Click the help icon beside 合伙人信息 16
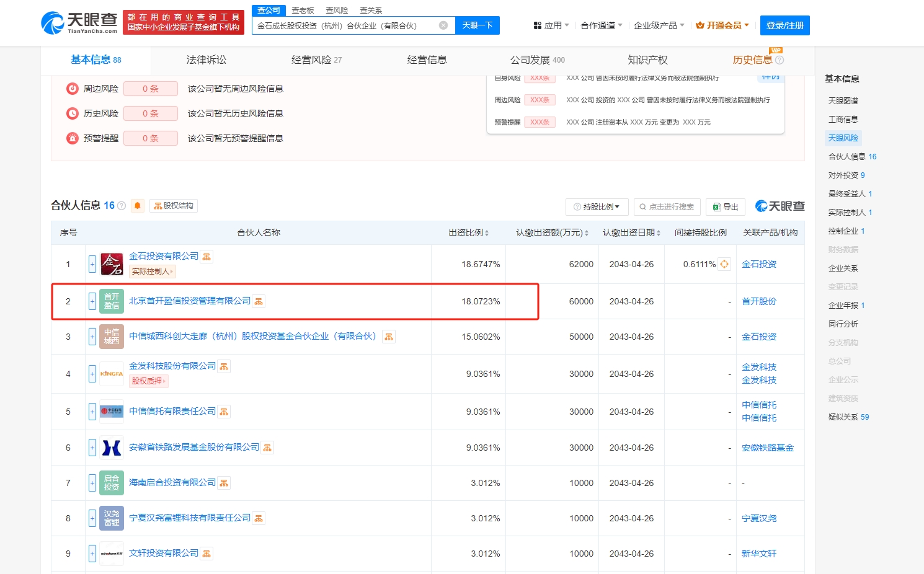Screen dimensions: 924x574 tap(122, 206)
